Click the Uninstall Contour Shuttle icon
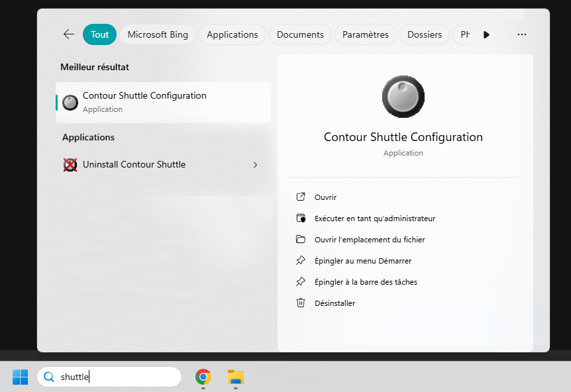The height and width of the screenshot is (392, 571). click(x=70, y=165)
